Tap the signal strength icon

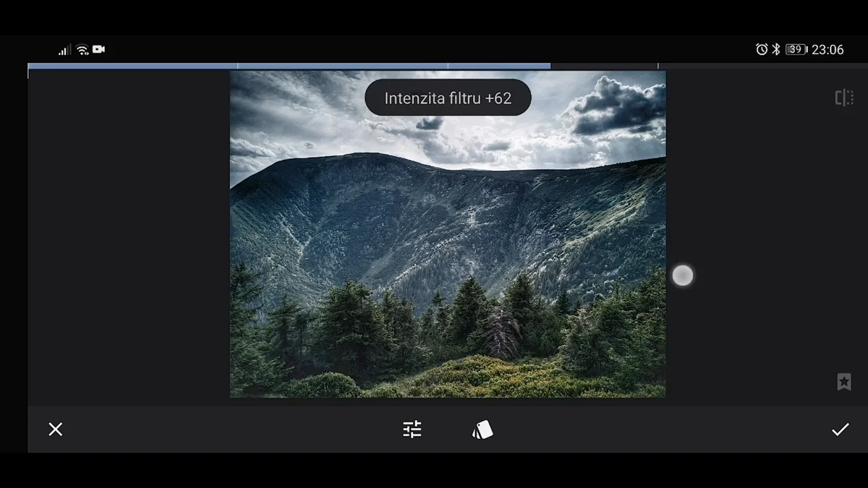(x=64, y=49)
